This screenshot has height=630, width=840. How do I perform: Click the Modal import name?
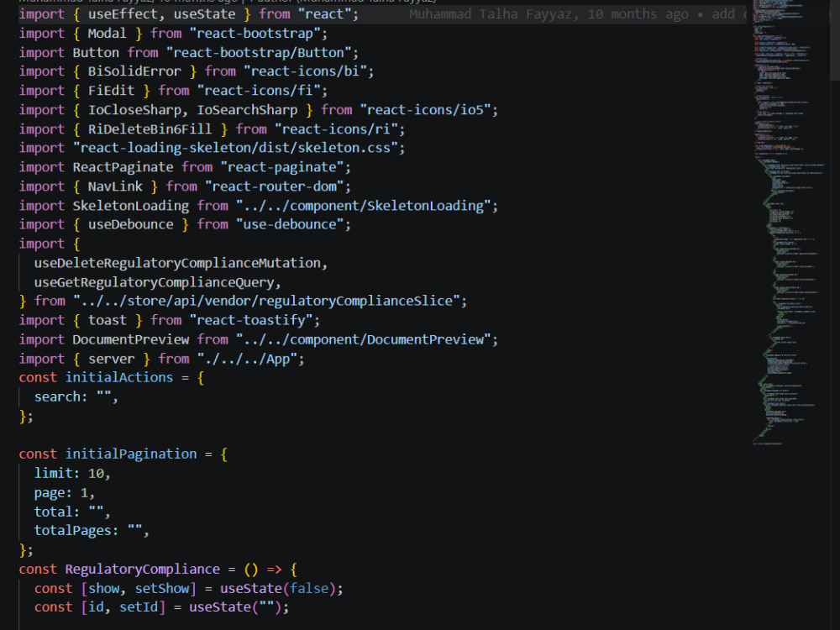108,34
